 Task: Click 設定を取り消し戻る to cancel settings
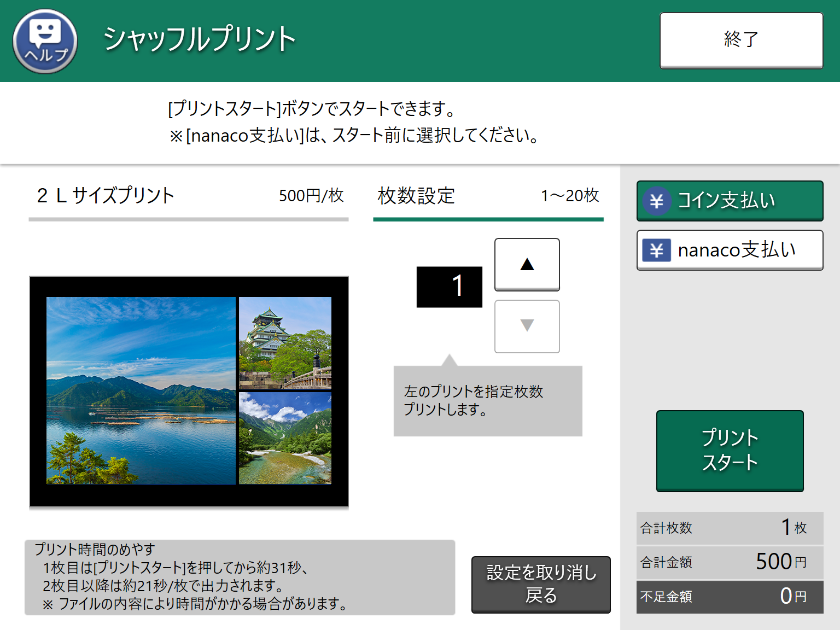click(541, 584)
